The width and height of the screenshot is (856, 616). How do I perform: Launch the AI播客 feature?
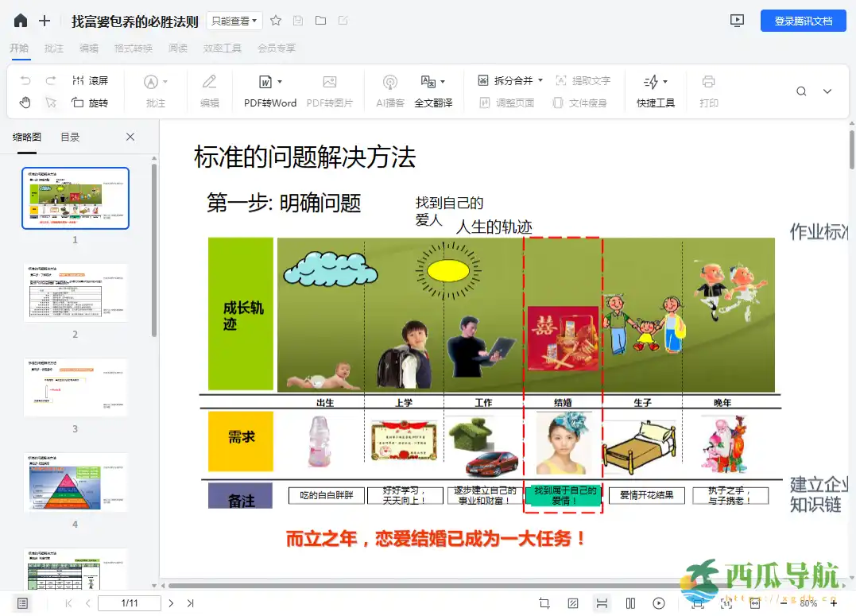pyautogui.click(x=389, y=90)
